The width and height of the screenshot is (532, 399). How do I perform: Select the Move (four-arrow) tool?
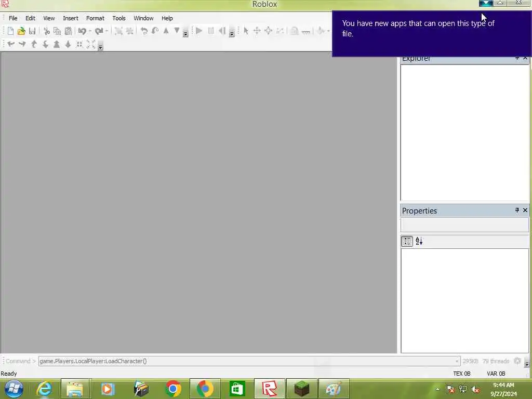257,31
